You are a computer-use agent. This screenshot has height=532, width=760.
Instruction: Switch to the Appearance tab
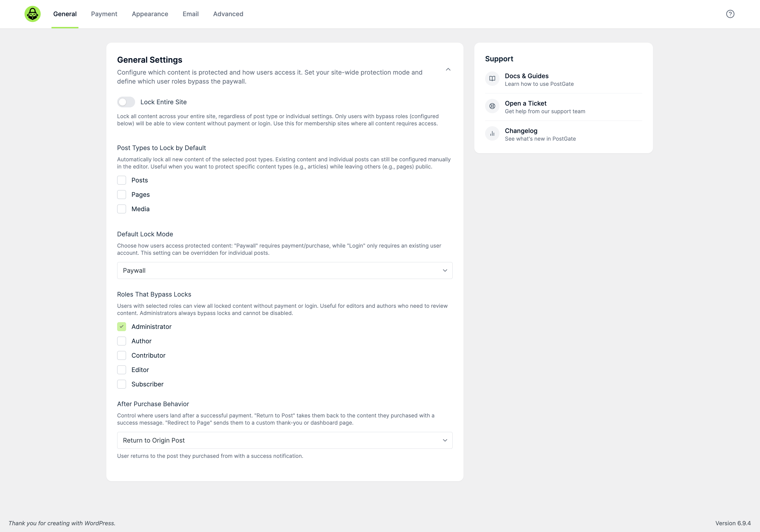150,14
